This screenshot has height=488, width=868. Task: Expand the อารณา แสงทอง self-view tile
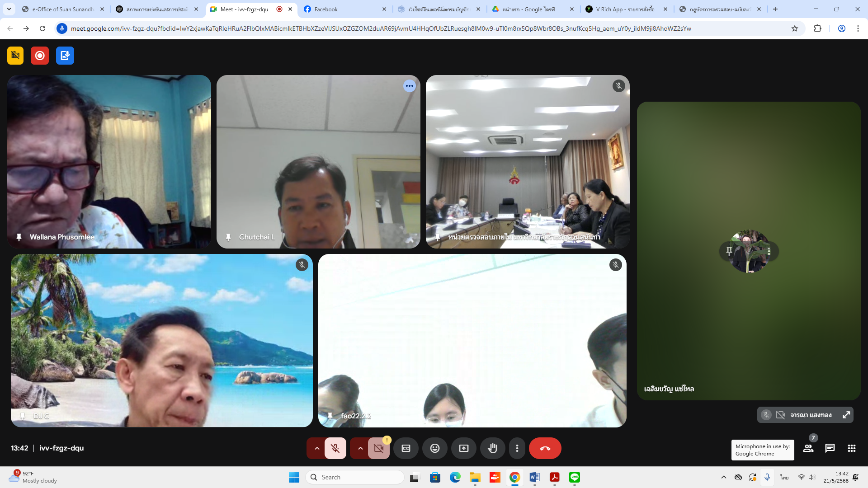(846, 415)
